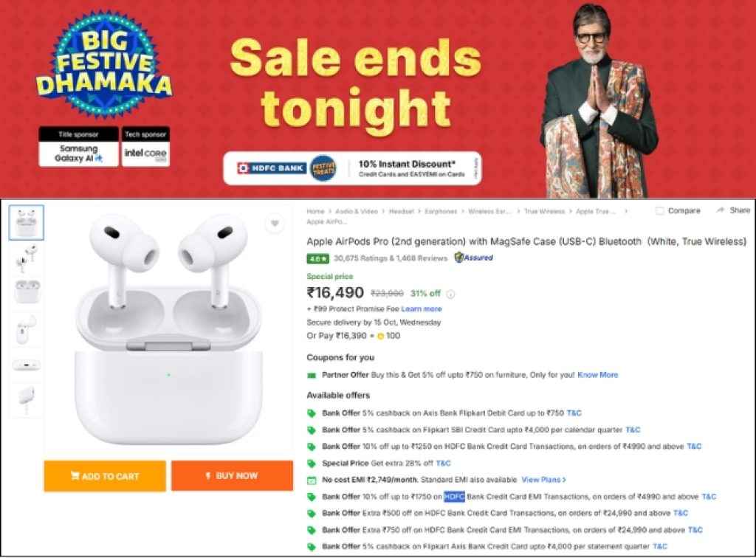Click the info icon beside 31% off
This screenshot has height=558, width=756.
[450, 293]
